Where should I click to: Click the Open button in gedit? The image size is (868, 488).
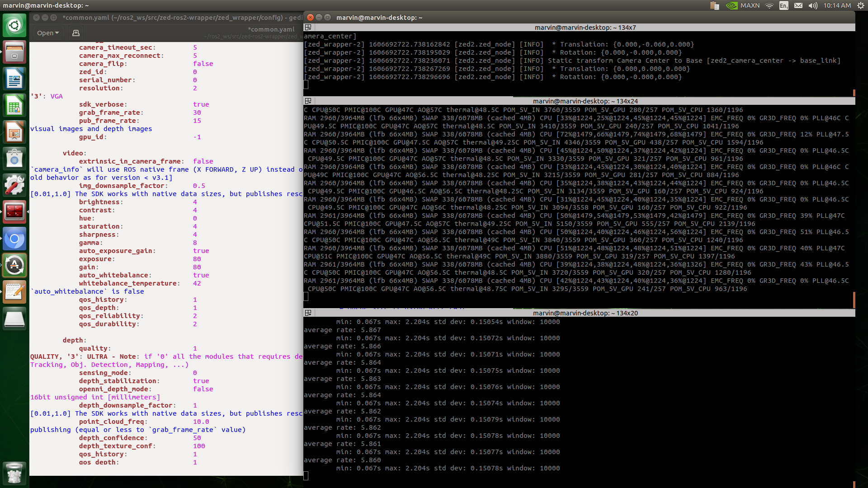[45, 33]
